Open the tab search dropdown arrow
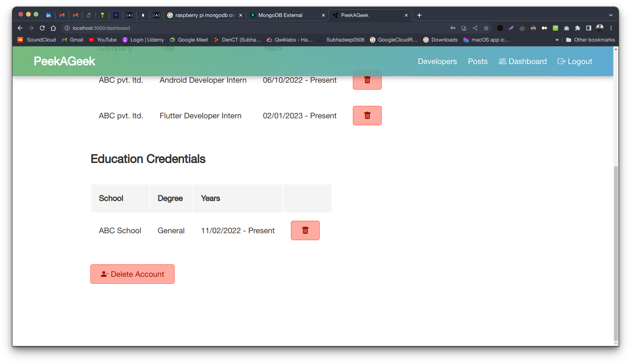Screen dimensions: 631x364 coord(611,15)
